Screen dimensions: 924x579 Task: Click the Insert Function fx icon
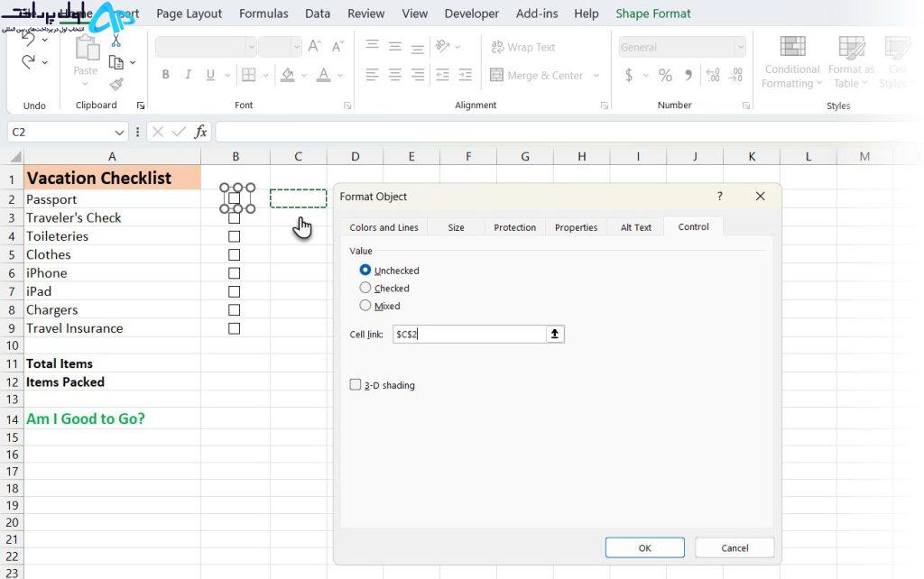(x=201, y=132)
